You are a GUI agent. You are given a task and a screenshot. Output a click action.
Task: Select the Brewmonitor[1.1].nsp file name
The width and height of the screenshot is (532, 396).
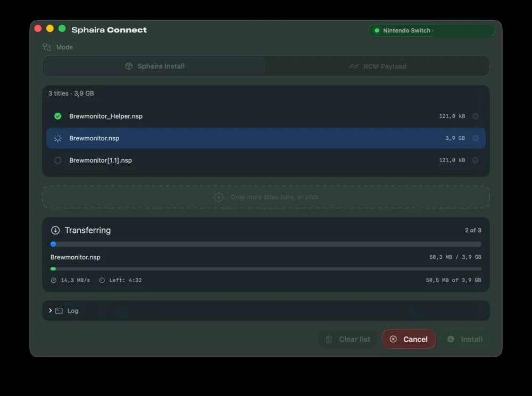[x=101, y=161]
